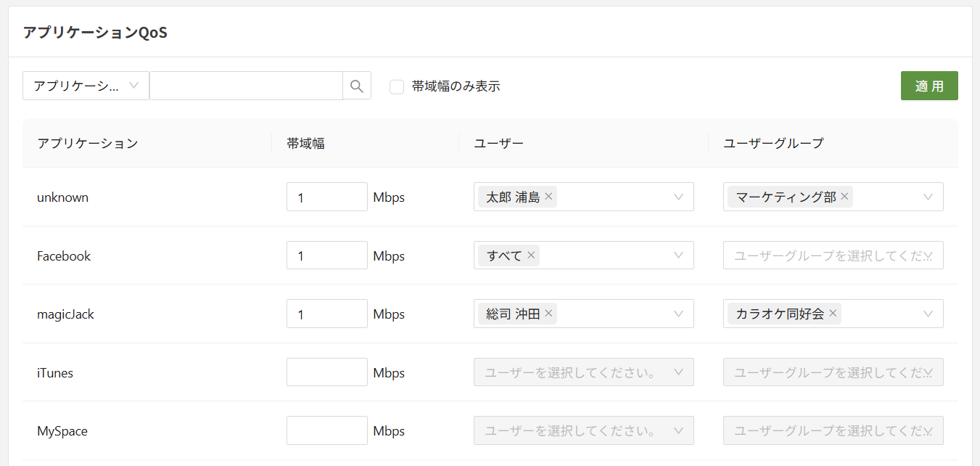The image size is (980, 466).
Task: Remove the 太郎 浦島 user tag
Action: pos(548,197)
